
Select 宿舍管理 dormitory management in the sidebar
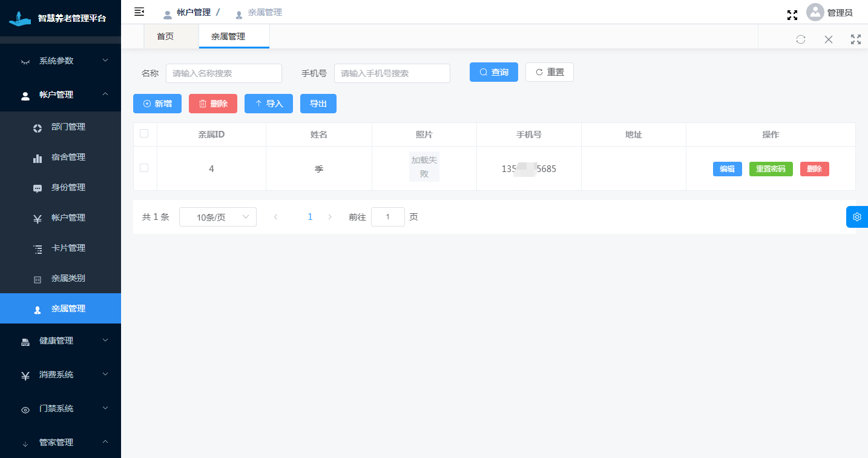(68, 157)
